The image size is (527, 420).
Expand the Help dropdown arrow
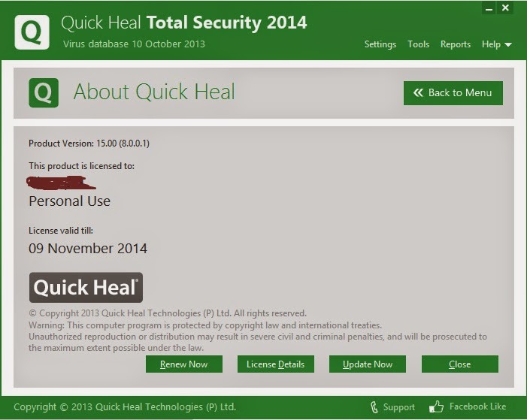508,44
